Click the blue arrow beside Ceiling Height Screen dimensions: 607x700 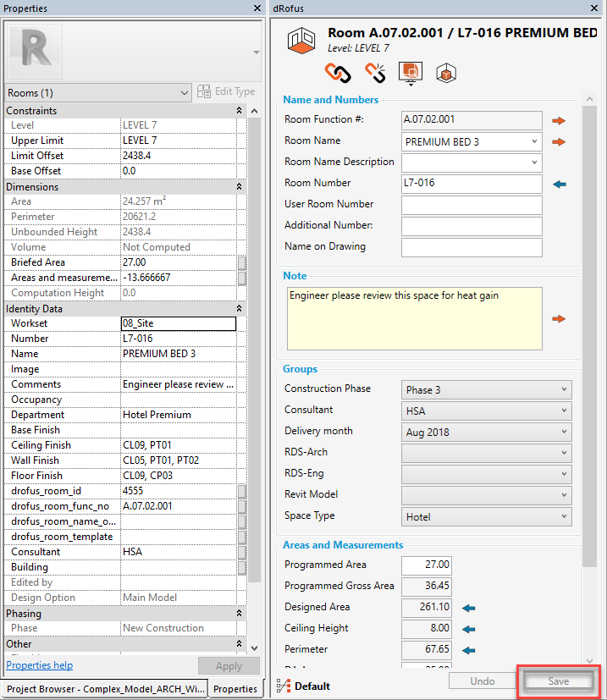(467, 628)
